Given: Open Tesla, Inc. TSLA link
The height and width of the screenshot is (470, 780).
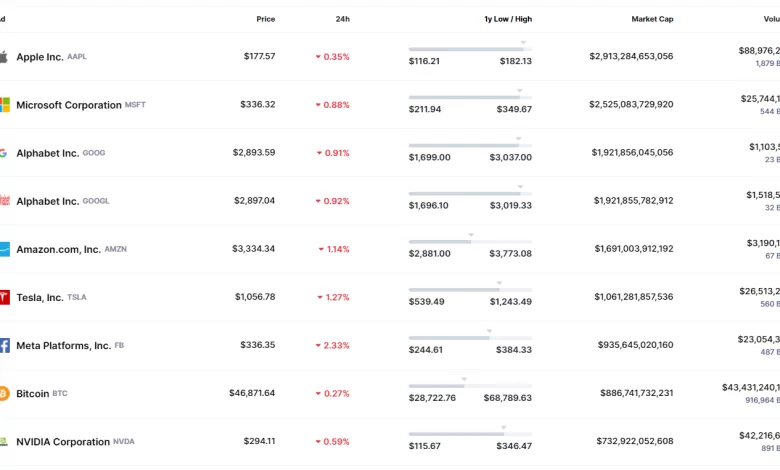Looking at the screenshot, I should click(51, 297).
